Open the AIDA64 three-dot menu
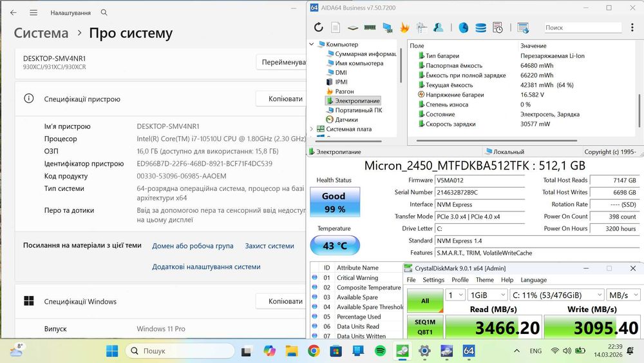 coord(632,28)
